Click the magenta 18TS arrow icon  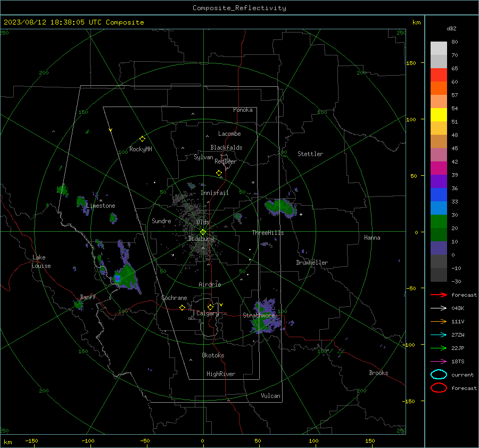[x=439, y=362]
